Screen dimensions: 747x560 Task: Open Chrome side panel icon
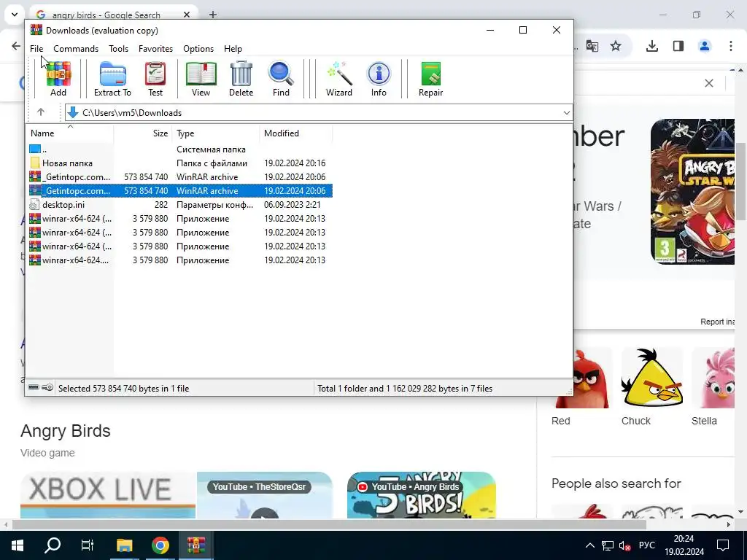678,46
